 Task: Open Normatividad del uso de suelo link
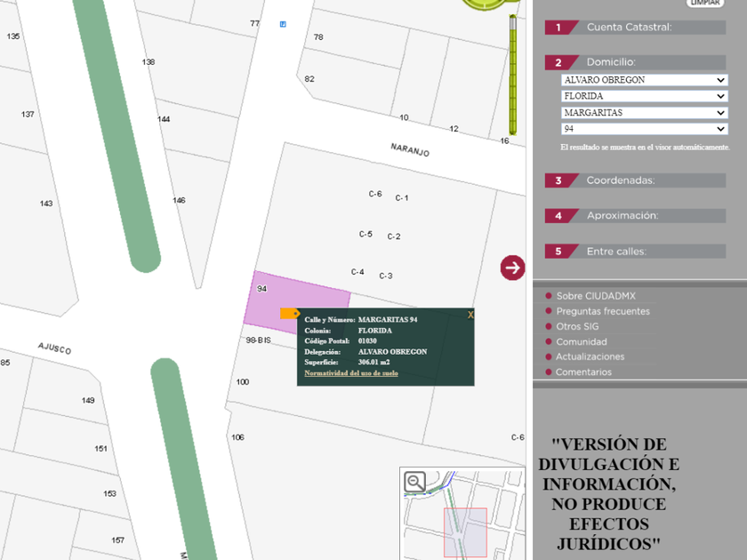point(351,373)
